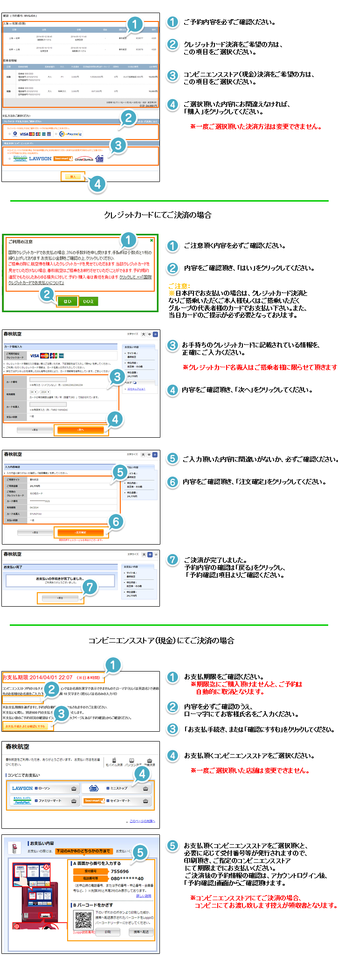This screenshot has height=980, width=338.
Task: Select the convenience store cash payment radio button
Action: tap(9, 159)
